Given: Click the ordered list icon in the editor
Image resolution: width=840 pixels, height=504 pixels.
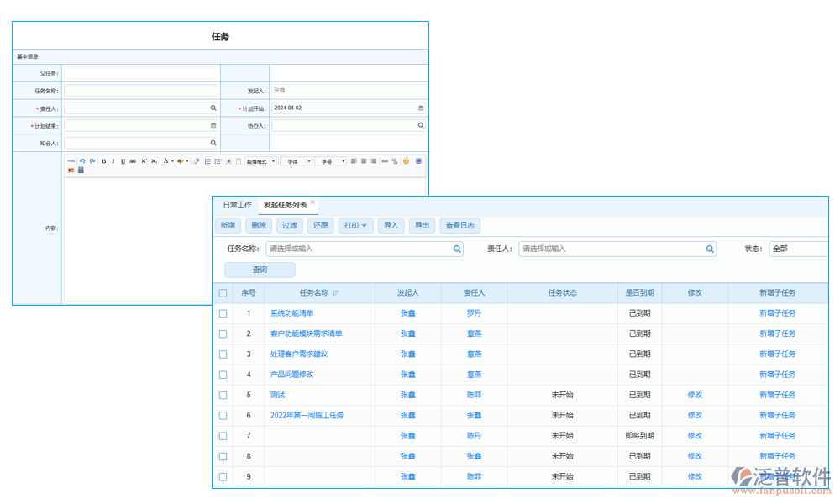Looking at the screenshot, I should tap(207, 160).
